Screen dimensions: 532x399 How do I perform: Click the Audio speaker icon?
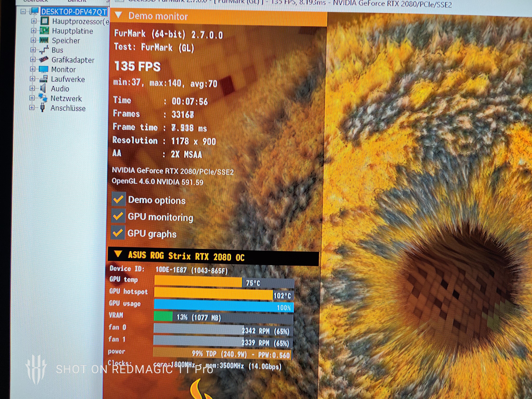click(43, 88)
